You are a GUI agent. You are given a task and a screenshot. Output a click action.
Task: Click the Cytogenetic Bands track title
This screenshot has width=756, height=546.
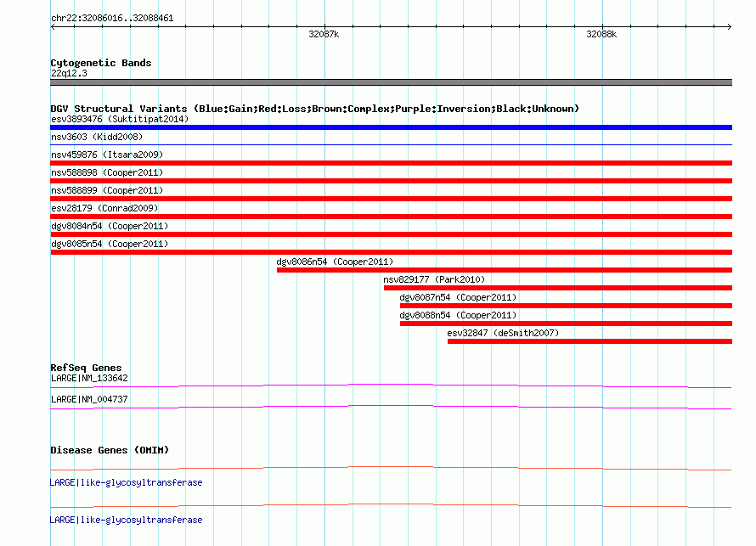[x=101, y=63]
